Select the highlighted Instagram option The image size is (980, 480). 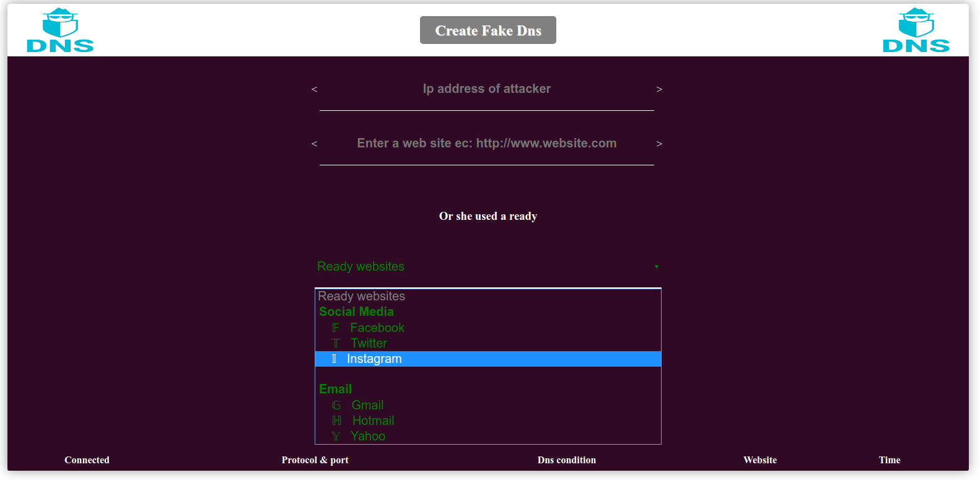(488, 359)
